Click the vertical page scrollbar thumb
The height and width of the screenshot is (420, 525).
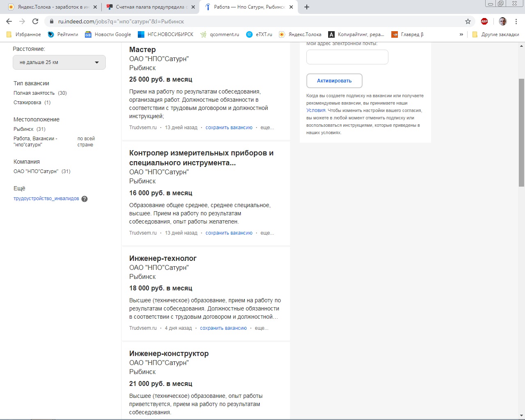point(522,132)
